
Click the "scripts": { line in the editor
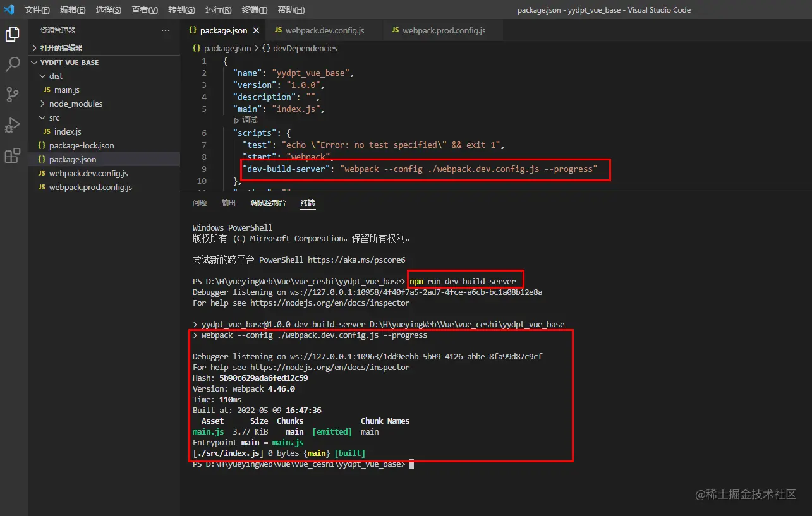click(262, 133)
